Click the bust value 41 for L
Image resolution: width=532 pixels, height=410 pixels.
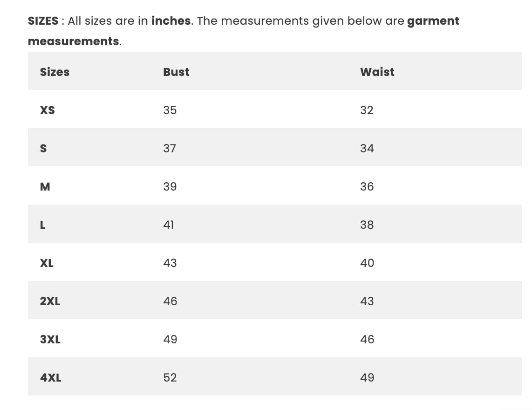(x=169, y=225)
